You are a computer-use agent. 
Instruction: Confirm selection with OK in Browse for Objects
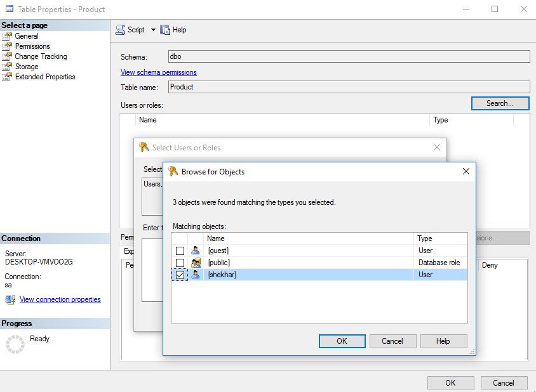(x=342, y=341)
